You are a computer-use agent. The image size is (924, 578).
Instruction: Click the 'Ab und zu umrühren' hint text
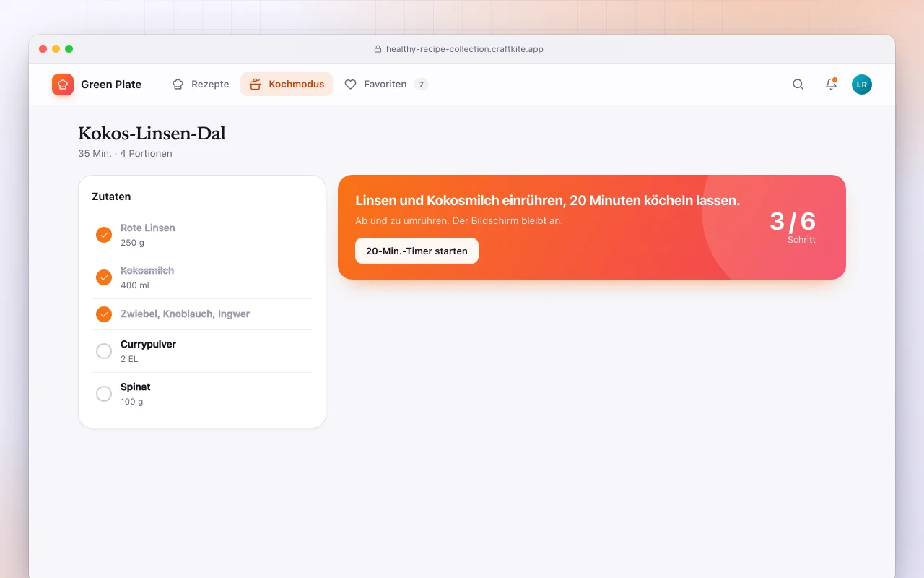click(459, 220)
